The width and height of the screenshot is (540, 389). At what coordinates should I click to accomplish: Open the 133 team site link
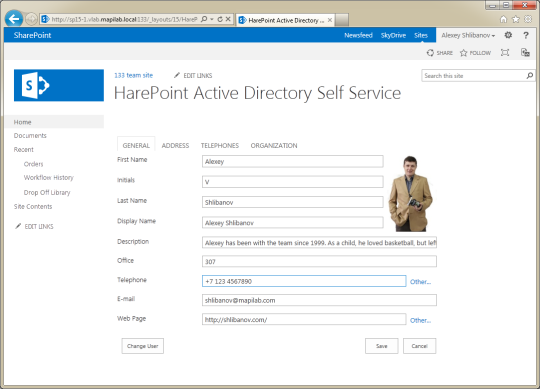click(134, 75)
